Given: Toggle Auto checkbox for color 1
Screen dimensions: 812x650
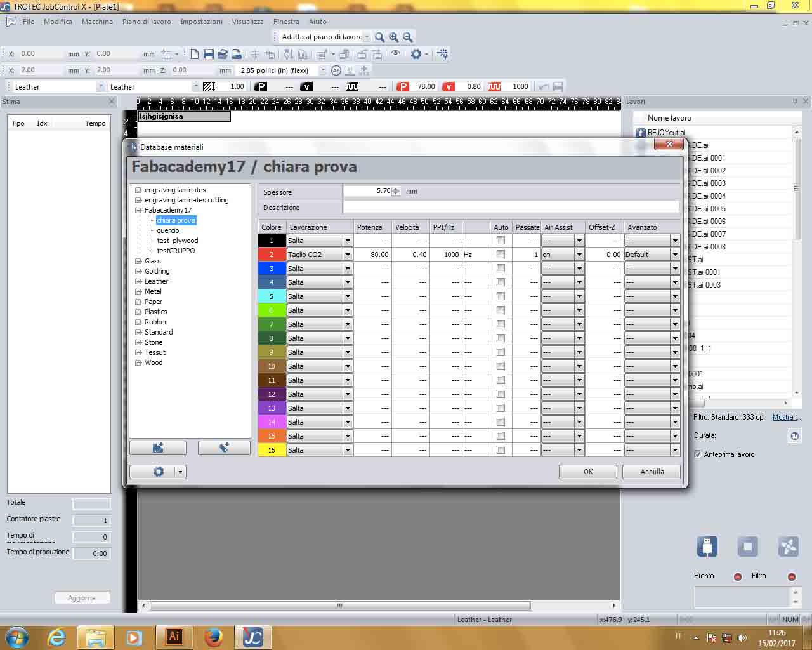Looking at the screenshot, I should (501, 241).
